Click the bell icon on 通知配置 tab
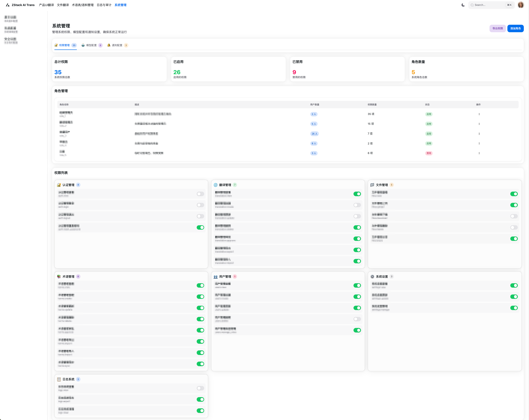Screen dimensions: 529x420 click(109, 45)
